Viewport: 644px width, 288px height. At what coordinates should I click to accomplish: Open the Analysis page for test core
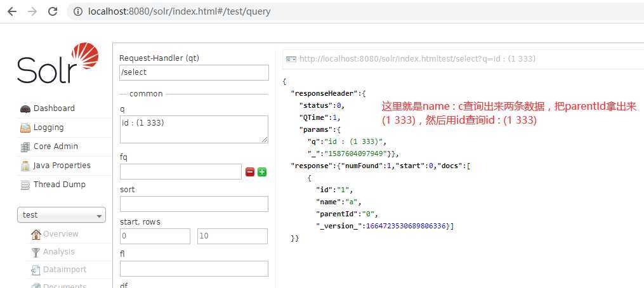coord(59,251)
